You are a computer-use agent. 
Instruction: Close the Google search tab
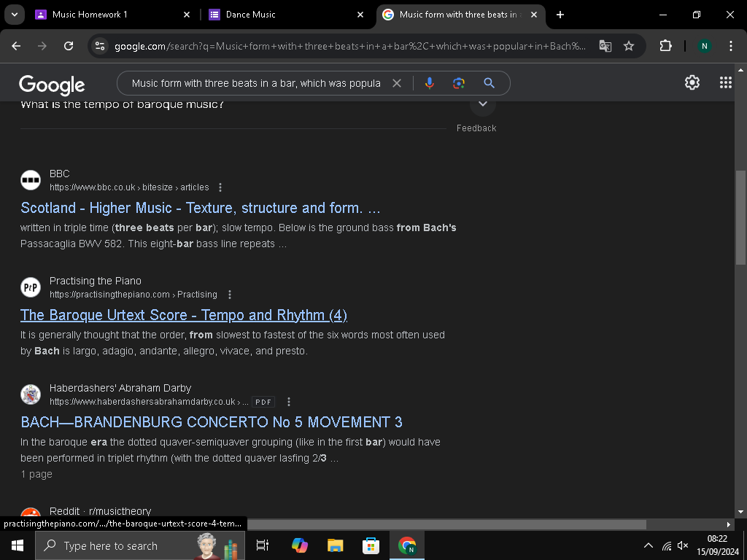click(x=534, y=15)
